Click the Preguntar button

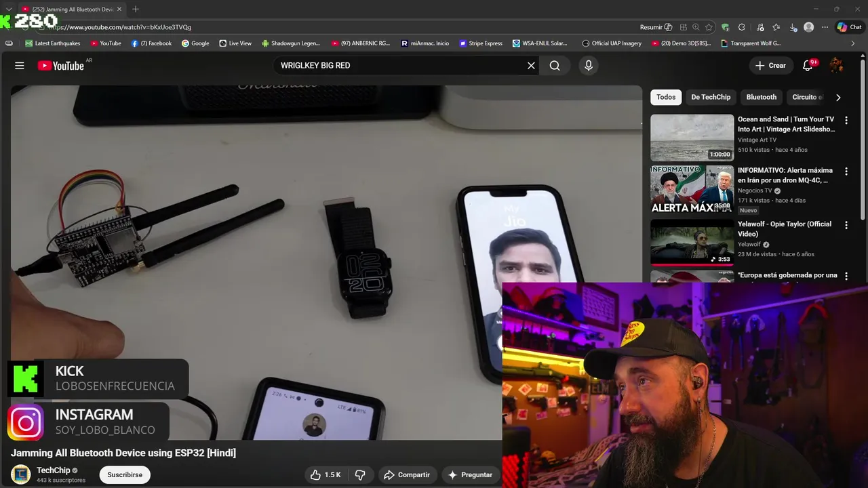[470, 475]
